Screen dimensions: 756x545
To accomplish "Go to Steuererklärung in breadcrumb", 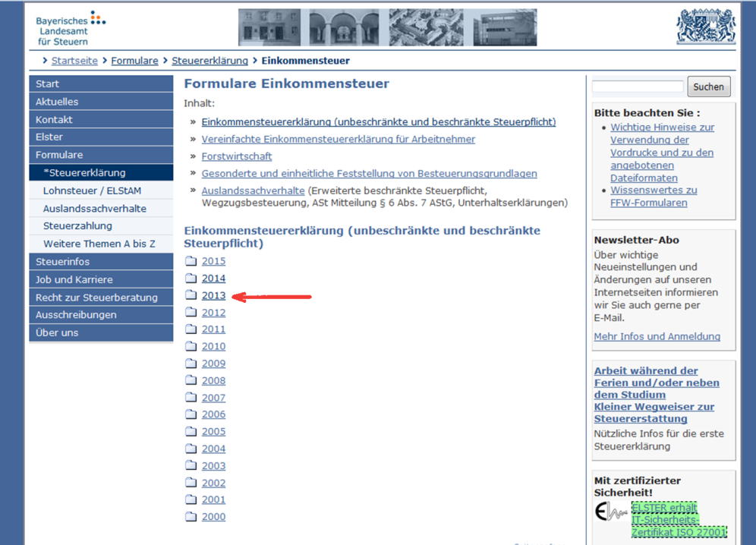I will click(209, 61).
